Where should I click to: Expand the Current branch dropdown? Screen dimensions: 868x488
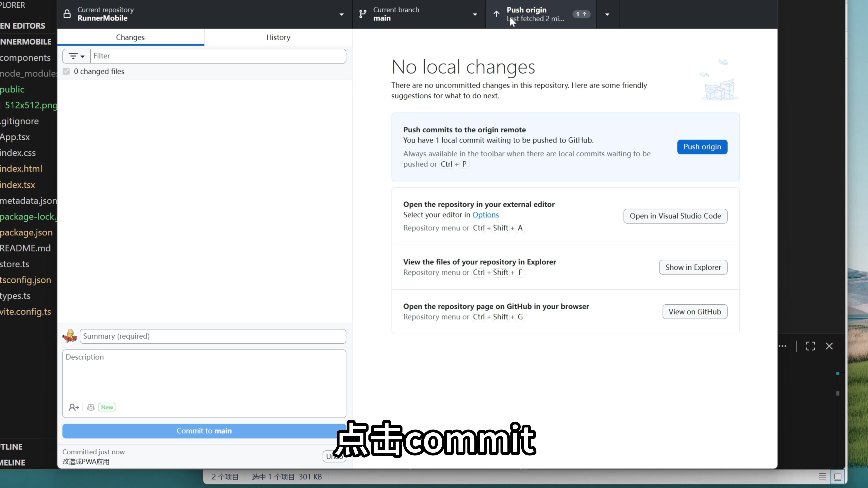[475, 14]
